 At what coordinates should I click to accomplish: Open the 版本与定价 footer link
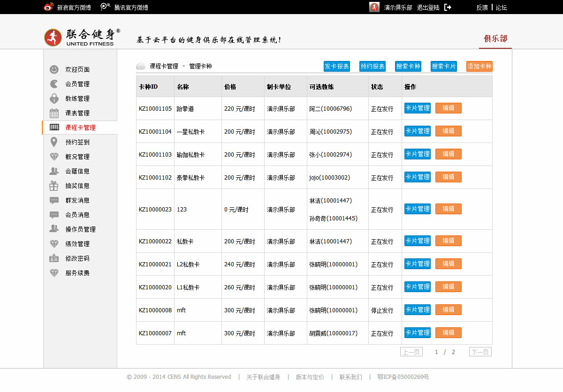point(310,377)
